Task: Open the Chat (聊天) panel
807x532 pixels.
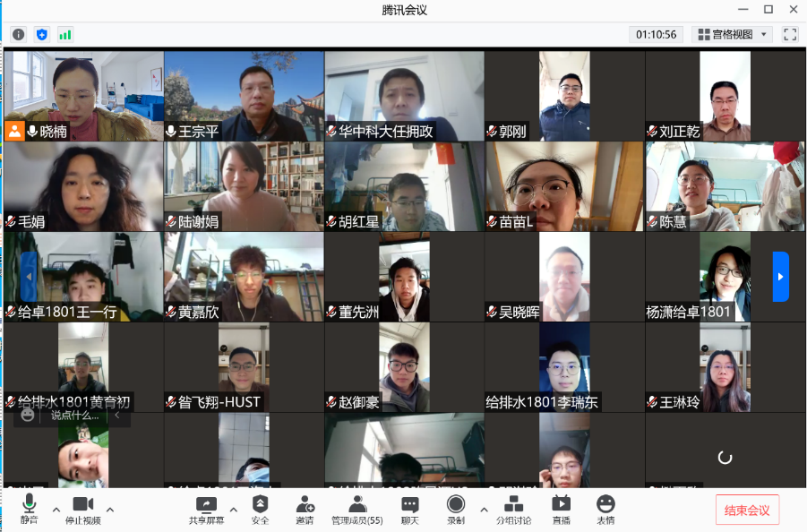Action: [x=409, y=510]
